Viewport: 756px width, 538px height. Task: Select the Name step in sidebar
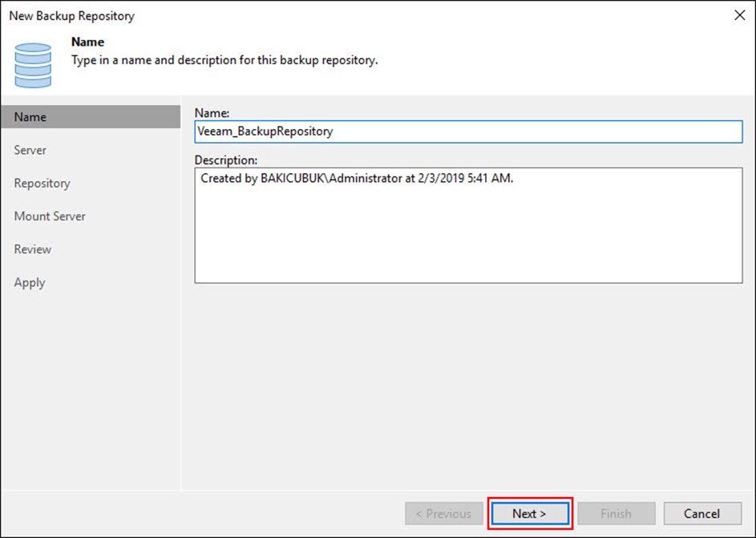coord(30,117)
